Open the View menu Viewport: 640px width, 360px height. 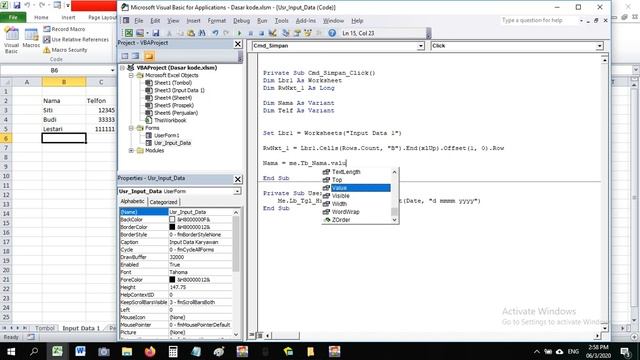(x=173, y=21)
